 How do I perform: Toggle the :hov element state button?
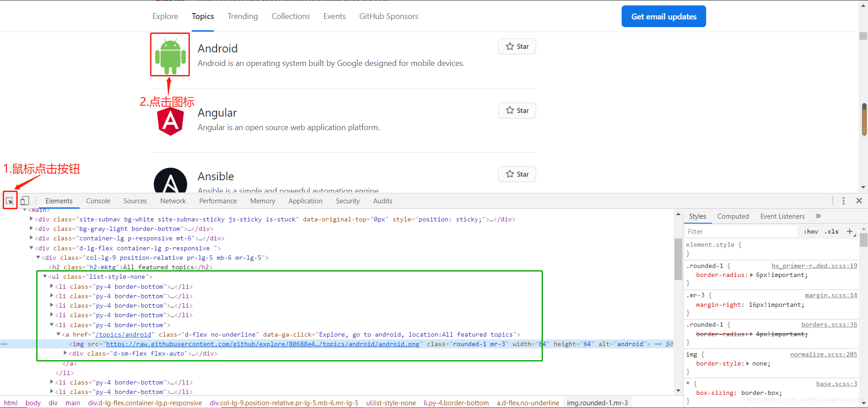[811, 232]
